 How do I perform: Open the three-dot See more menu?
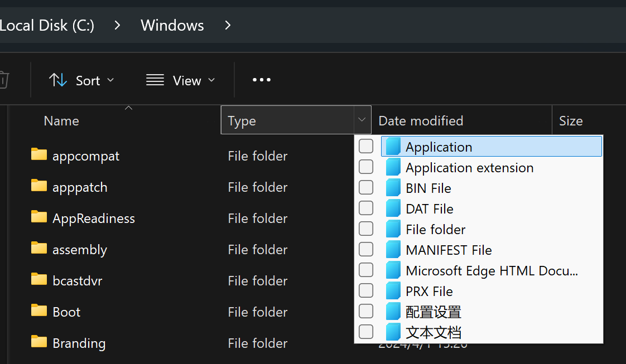tap(261, 80)
